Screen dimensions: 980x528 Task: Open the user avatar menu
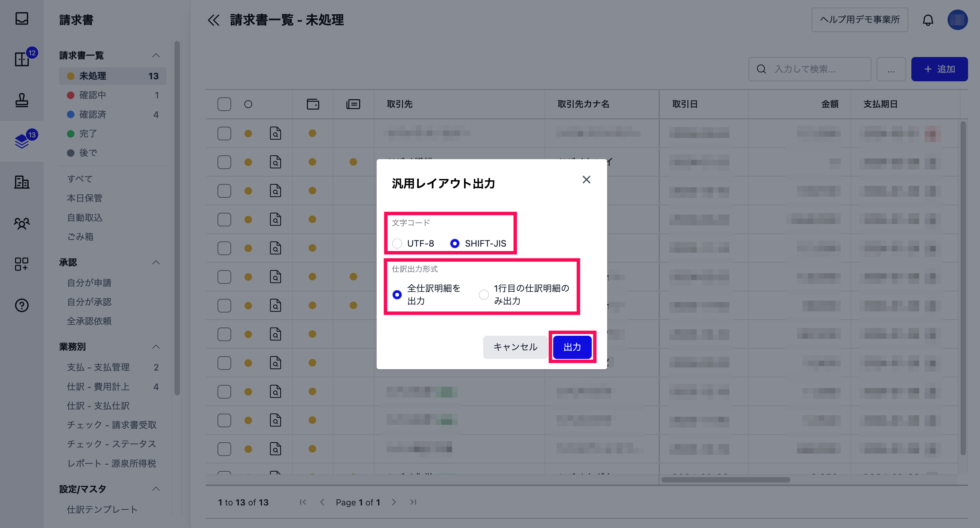click(x=957, y=20)
